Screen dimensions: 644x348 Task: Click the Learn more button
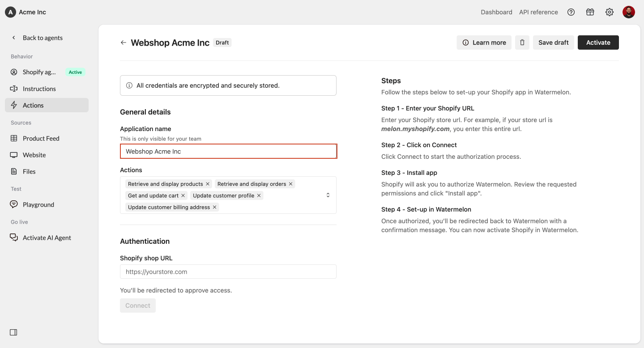(x=484, y=42)
